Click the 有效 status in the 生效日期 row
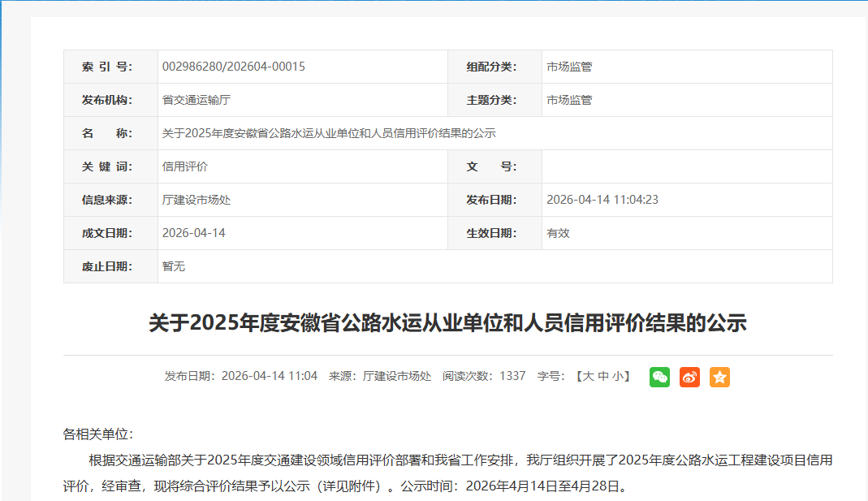The width and height of the screenshot is (868, 501). tap(558, 233)
